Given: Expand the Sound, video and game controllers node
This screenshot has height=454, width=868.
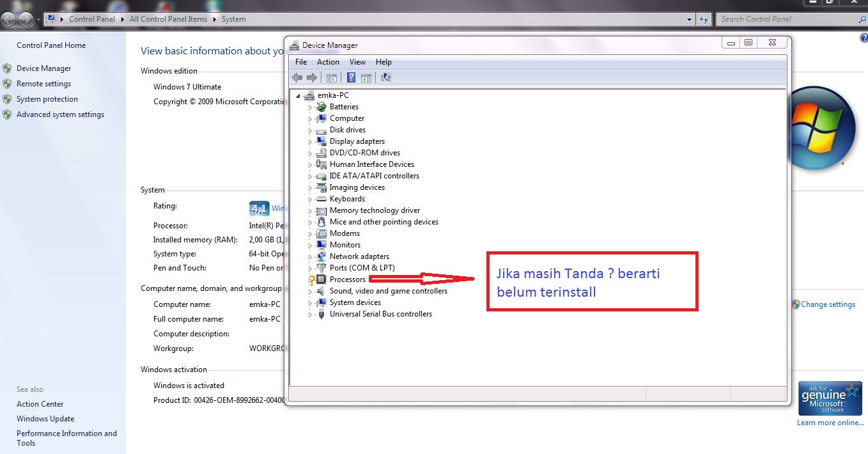Looking at the screenshot, I should tap(311, 292).
